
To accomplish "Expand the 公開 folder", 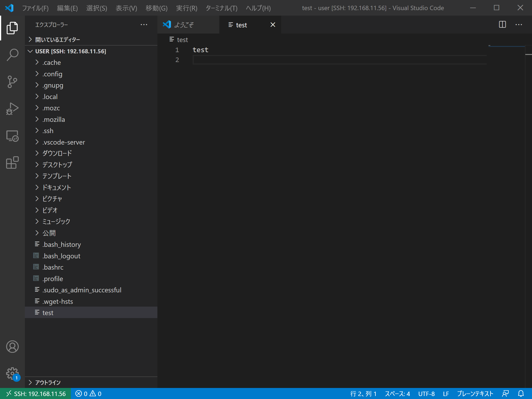I will [91, 233].
